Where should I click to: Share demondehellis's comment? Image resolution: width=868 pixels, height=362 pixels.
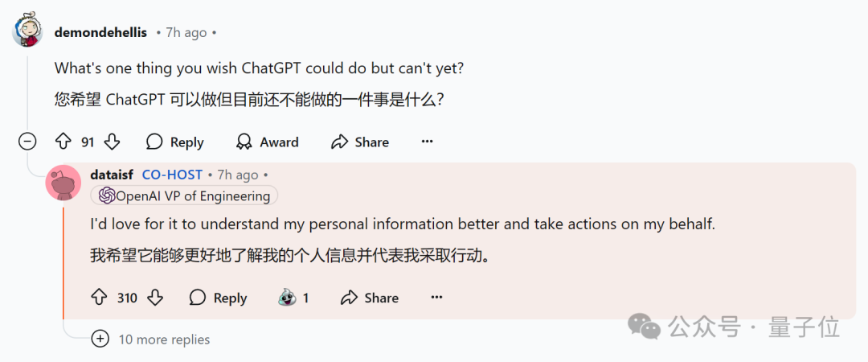(x=360, y=142)
